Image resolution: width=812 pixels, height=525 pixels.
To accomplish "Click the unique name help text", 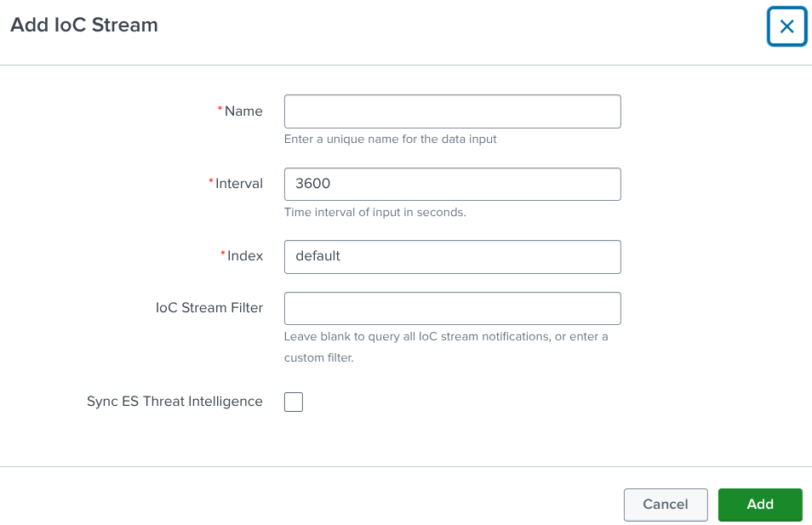I will click(390, 139).
